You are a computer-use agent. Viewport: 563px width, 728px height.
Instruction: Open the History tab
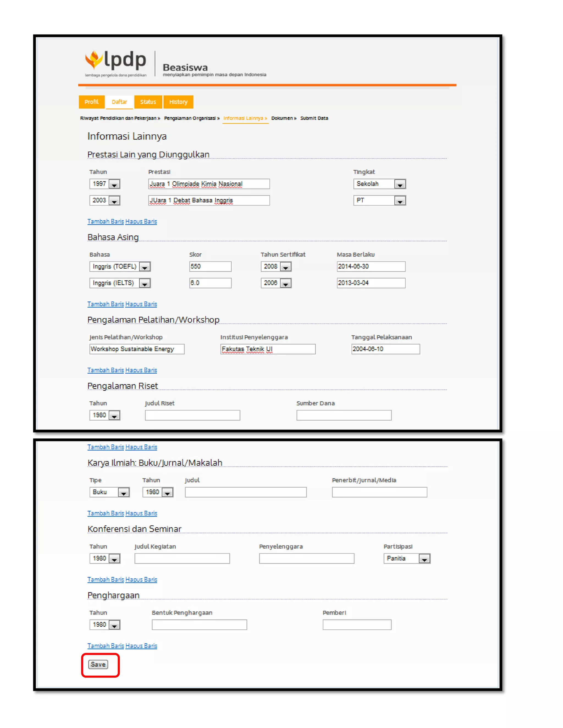(178, 102)
